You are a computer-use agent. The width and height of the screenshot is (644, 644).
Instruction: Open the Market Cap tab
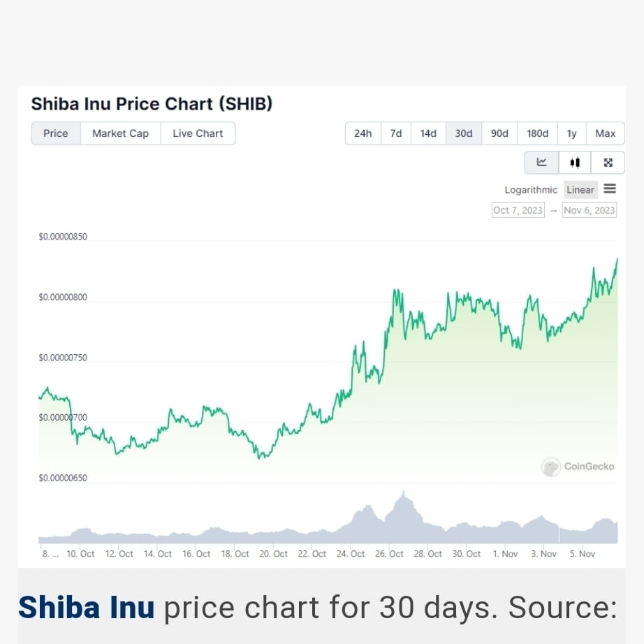(x=120, y=133)
